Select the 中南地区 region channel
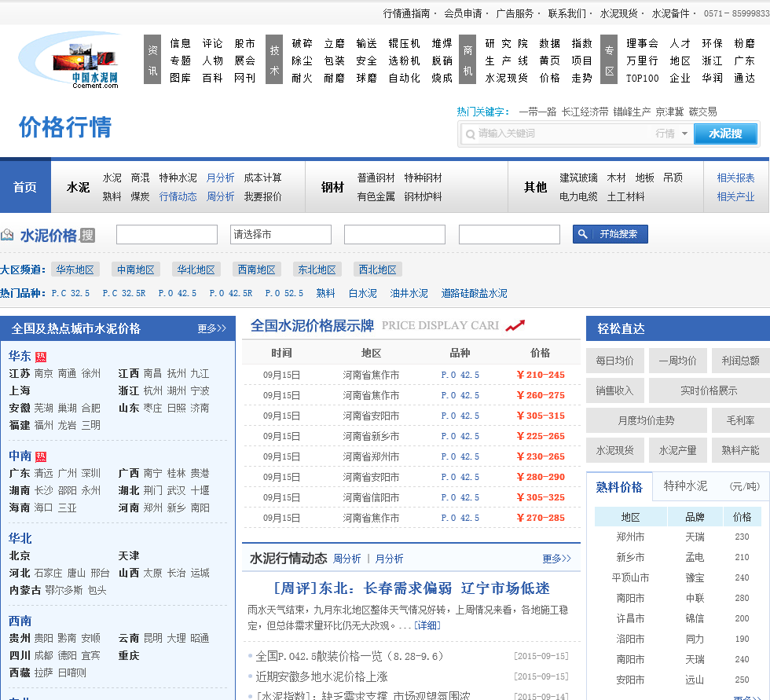 click(x=135, y=269)
